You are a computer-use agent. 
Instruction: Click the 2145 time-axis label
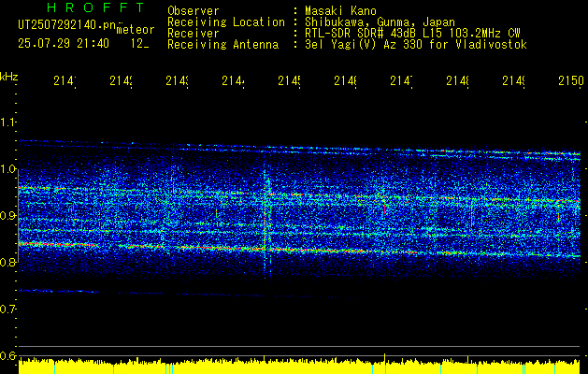[289, 81]
